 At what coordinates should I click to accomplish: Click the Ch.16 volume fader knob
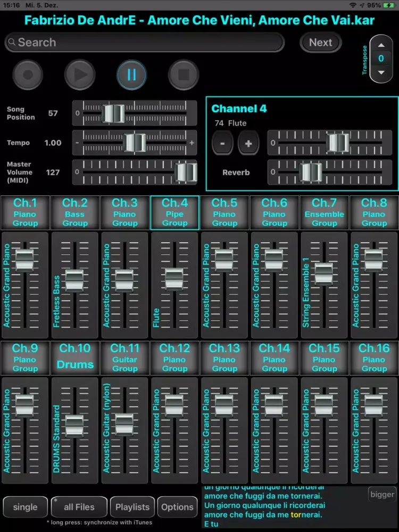[373, 405]
